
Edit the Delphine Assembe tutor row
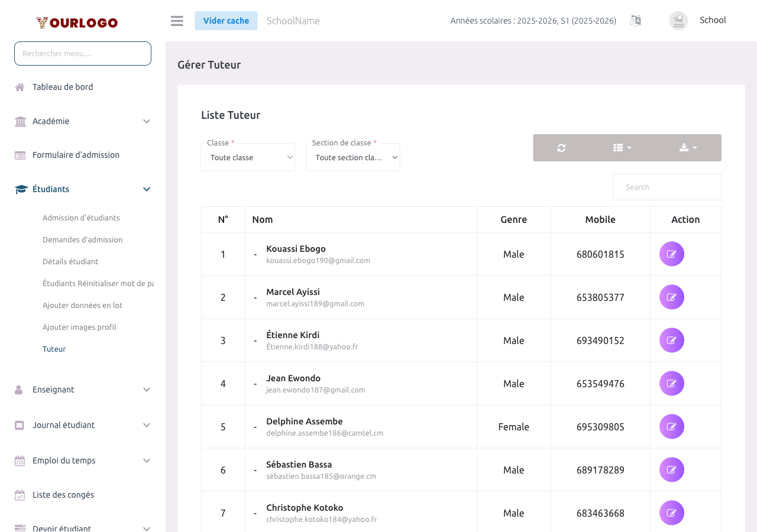tap(672, 427)
